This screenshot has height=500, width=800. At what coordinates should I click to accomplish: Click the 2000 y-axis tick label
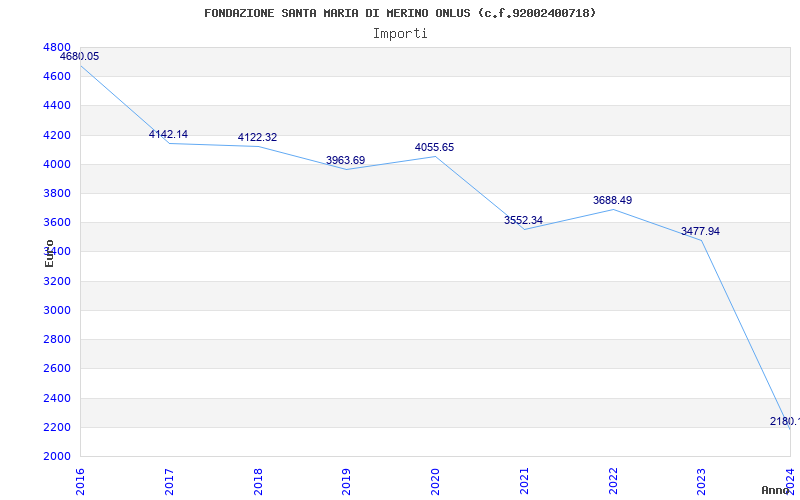coord(57,456)
